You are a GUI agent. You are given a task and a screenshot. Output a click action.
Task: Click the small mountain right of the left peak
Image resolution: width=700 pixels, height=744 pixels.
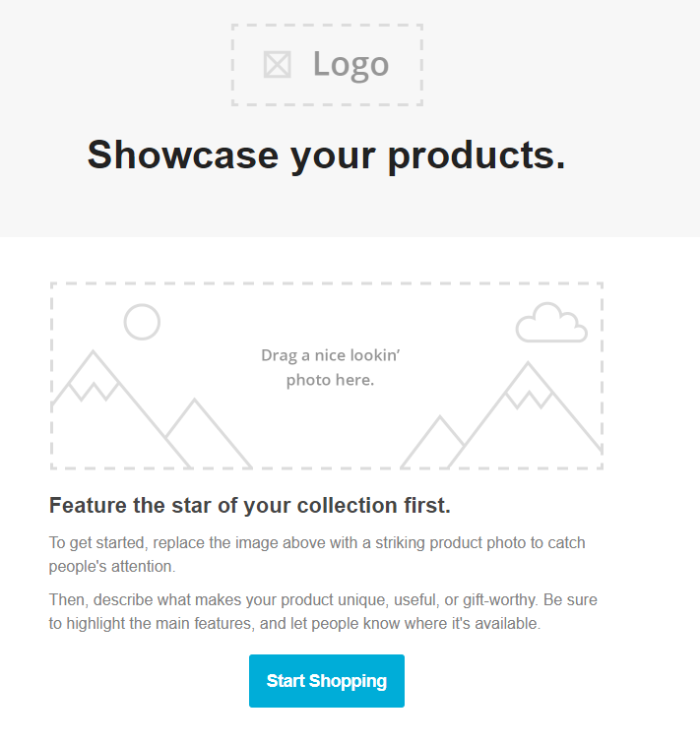[209, 433]
